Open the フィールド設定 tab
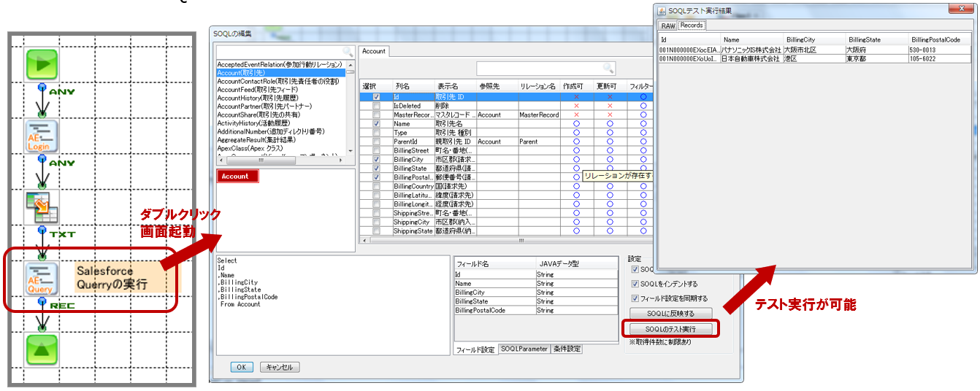Image resolution: width=980 pixels, height=391 pixels. click(475, 349)
